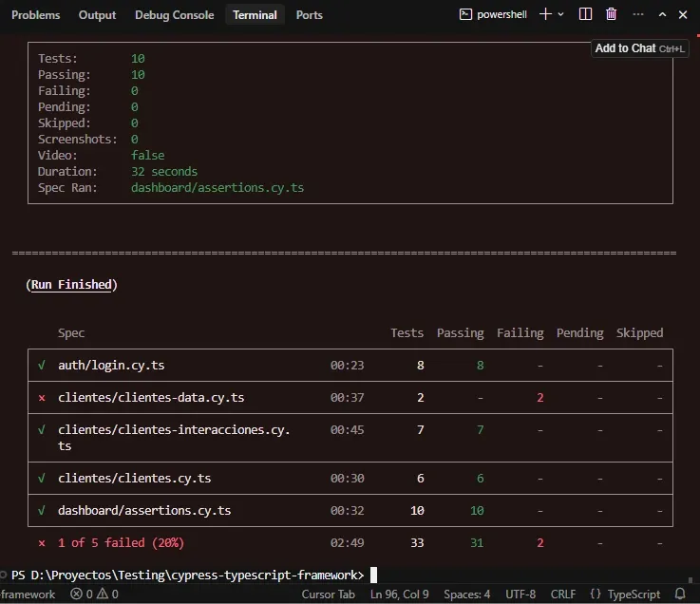Screen dimensions: 700x604
Task: Click the warnings triangle icon in status bar
Action: 103,594
